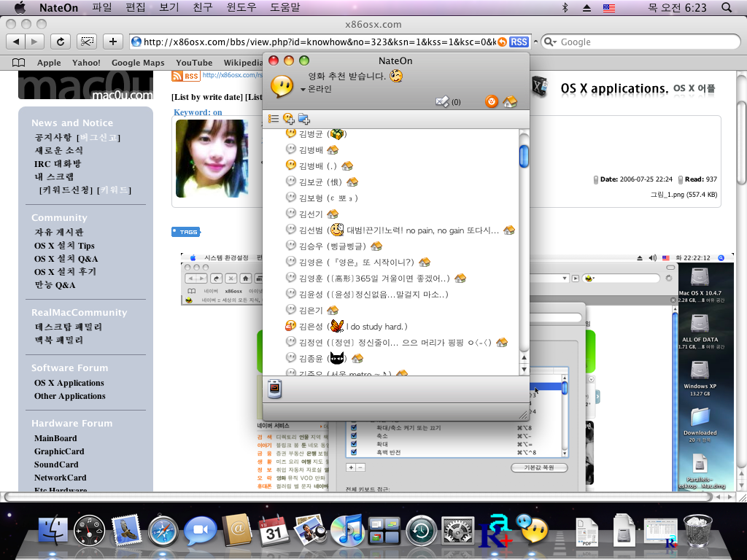This screenshot has height=560, width=747.
Task: Open my mini homepage house icon in NateOn header
Action: (510, 101)
